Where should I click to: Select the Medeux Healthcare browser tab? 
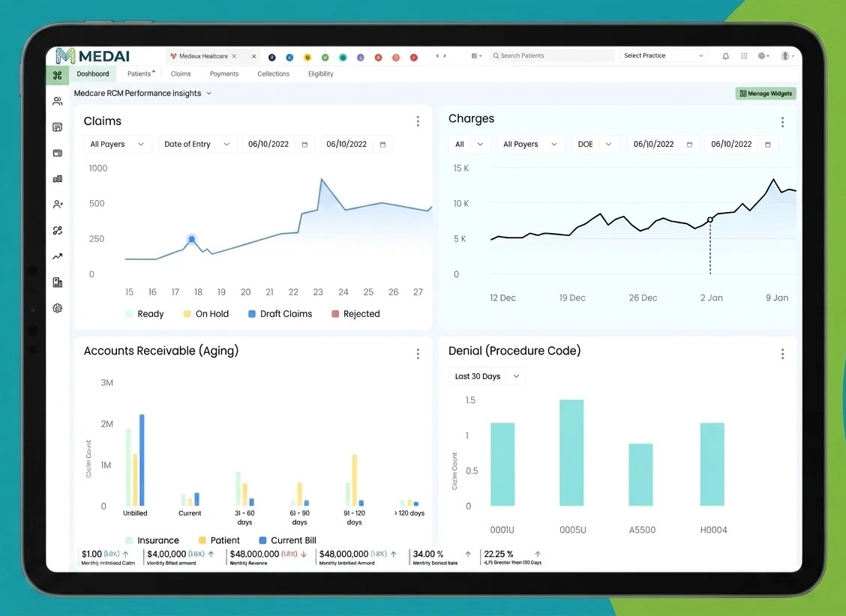coord(203,56)
